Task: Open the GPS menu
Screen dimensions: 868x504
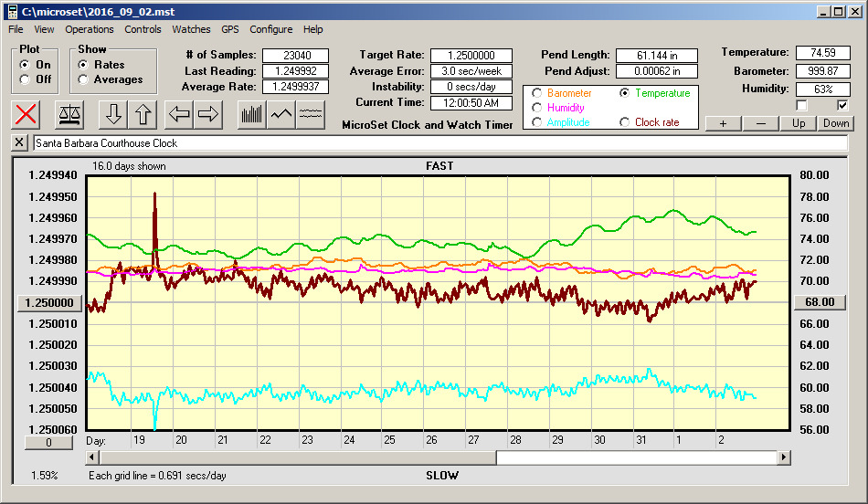Action: (229, 29)
